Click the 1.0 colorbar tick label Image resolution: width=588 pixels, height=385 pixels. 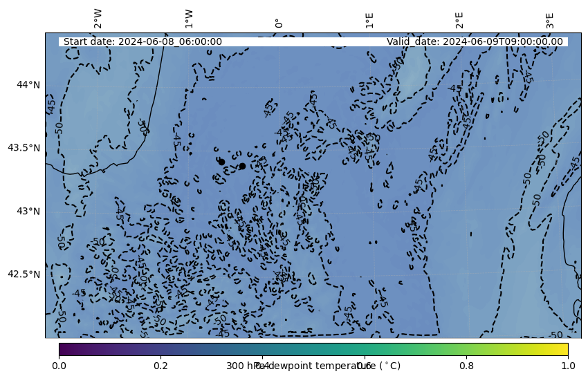click(568, 365)
